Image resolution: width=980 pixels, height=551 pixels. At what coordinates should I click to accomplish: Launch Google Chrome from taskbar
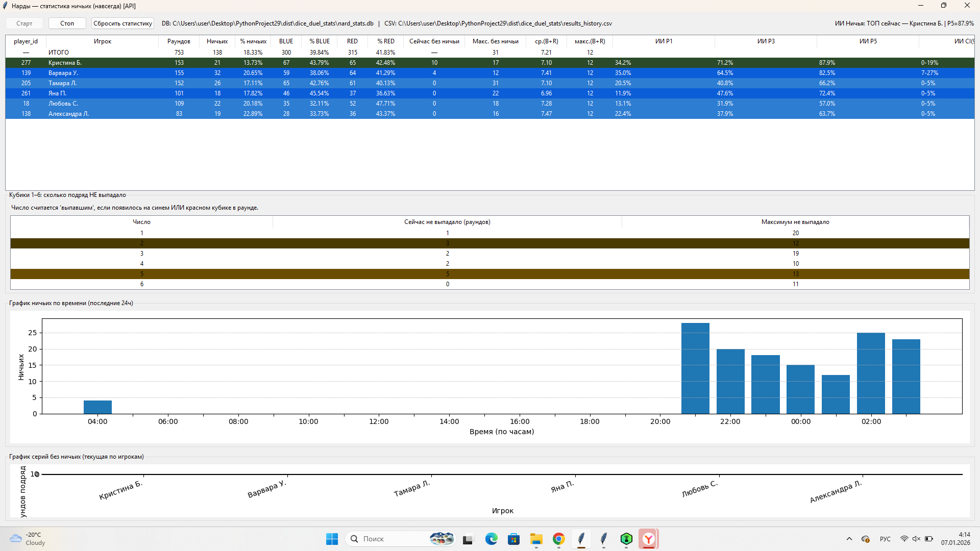(x=558, y=539)
